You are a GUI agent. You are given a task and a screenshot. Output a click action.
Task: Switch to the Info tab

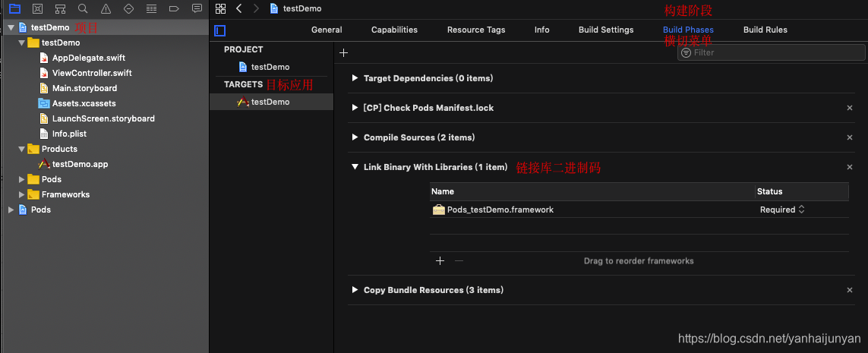(x=542, y=30)
